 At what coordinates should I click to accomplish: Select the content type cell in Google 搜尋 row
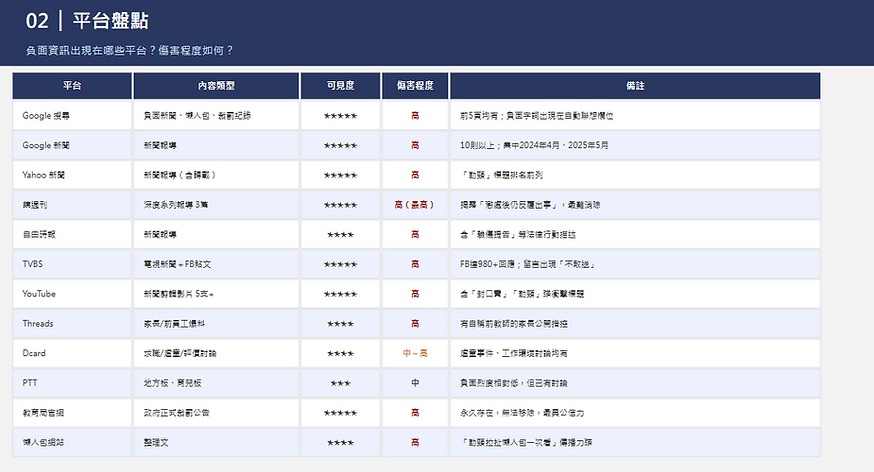click(x=216, y=116)
